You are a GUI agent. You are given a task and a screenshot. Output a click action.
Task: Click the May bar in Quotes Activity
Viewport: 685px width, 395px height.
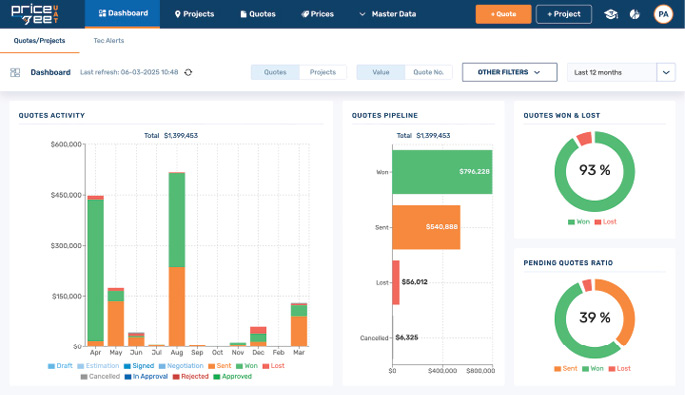(x=116, y=317)
